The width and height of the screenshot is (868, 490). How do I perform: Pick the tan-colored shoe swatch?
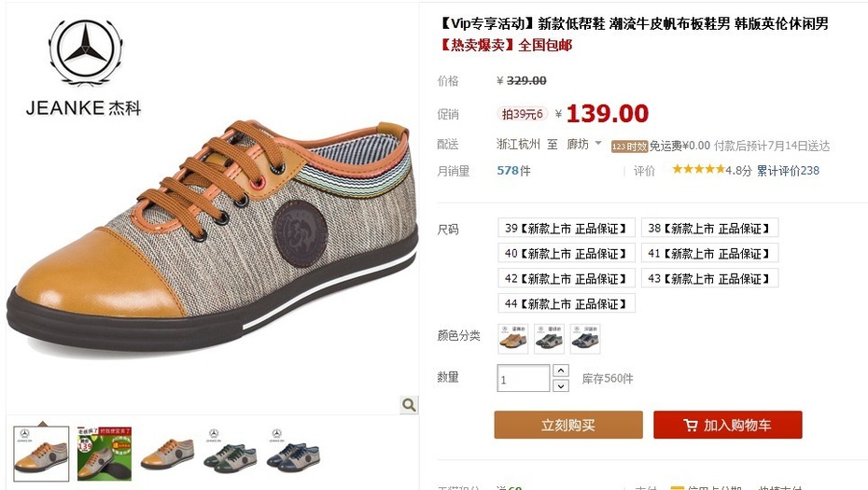point(513,339)
